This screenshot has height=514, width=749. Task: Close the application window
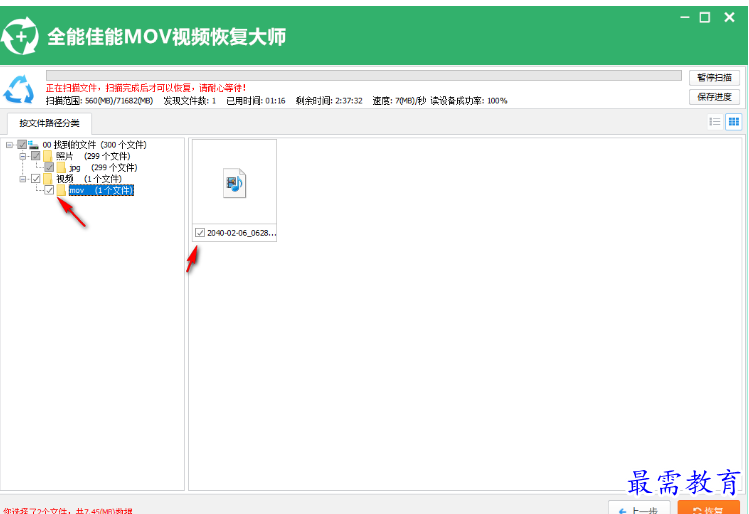[x=729, y=17]
